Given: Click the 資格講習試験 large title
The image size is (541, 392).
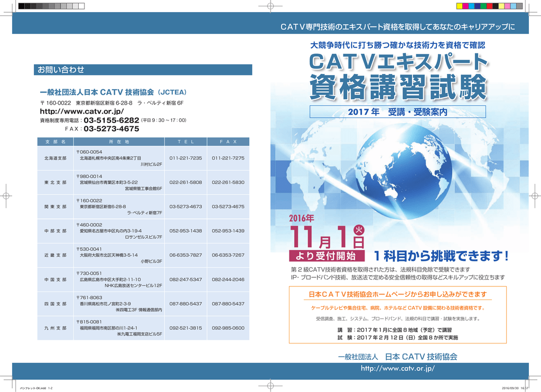Looking at the screenshot, I should (398, 87).
